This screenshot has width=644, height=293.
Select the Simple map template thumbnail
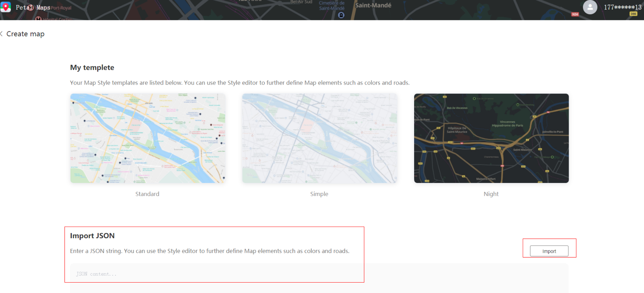[319, 138]
